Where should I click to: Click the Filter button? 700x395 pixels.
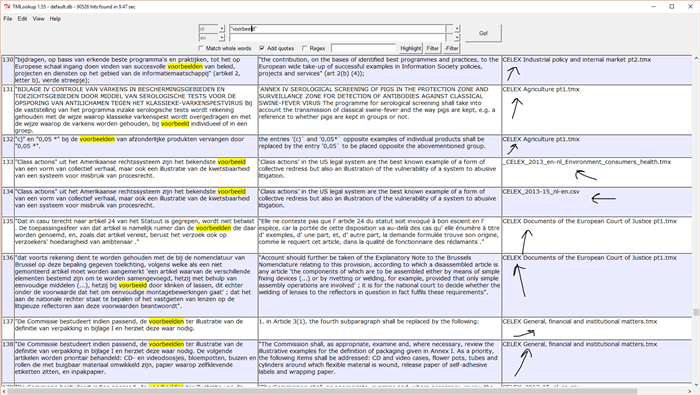click(x=432, y=48)
